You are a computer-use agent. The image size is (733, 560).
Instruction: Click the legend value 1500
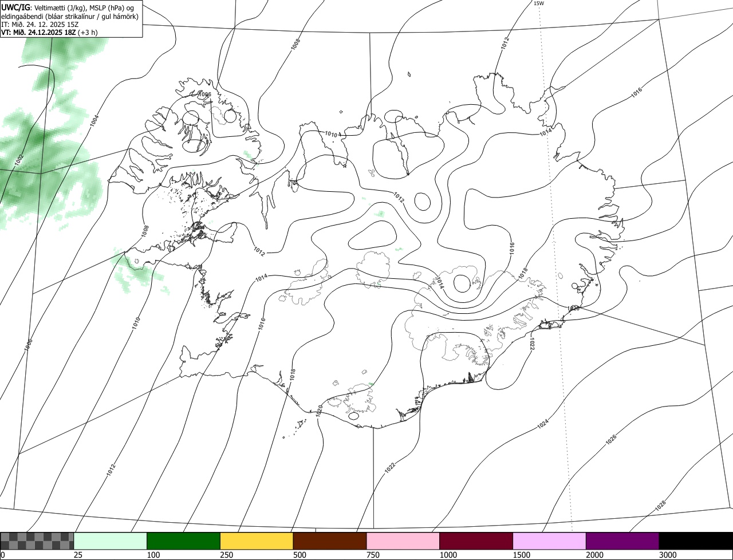coord(521,555)
